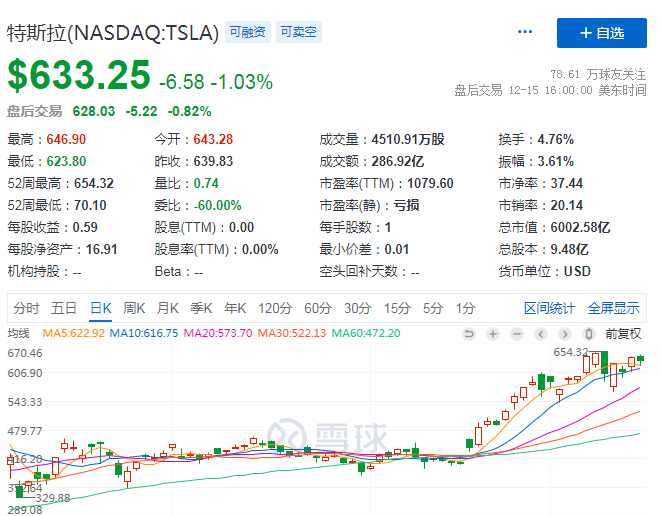
Task: Click the chart reset/undo arrow icon
Action: 468,334
